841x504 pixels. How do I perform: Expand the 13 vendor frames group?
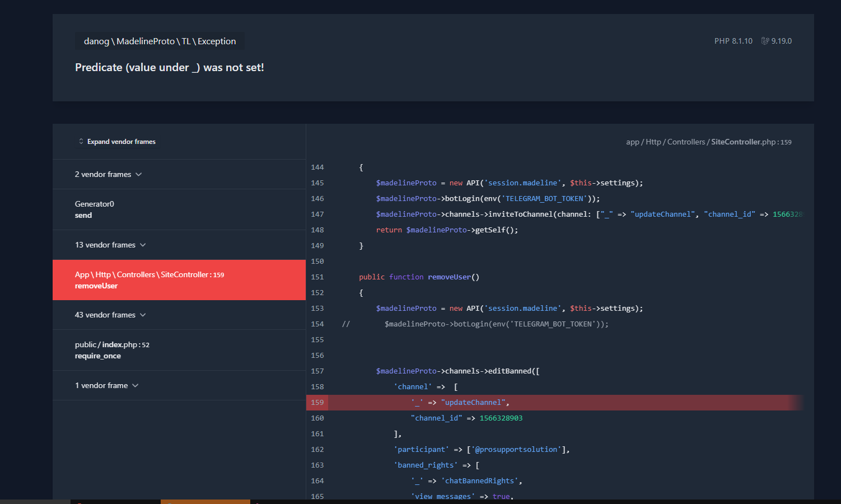pyautogui.click(x=110, y=245)
